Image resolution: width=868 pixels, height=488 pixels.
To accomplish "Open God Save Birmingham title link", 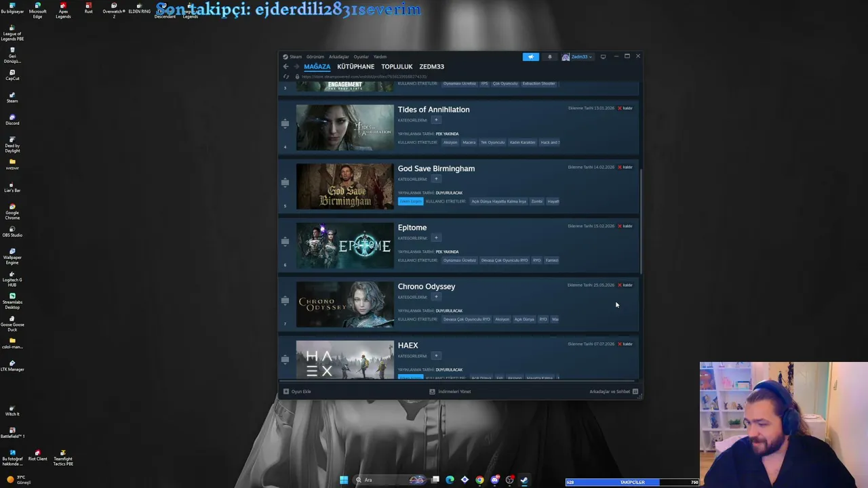I will tap(436, 169).
